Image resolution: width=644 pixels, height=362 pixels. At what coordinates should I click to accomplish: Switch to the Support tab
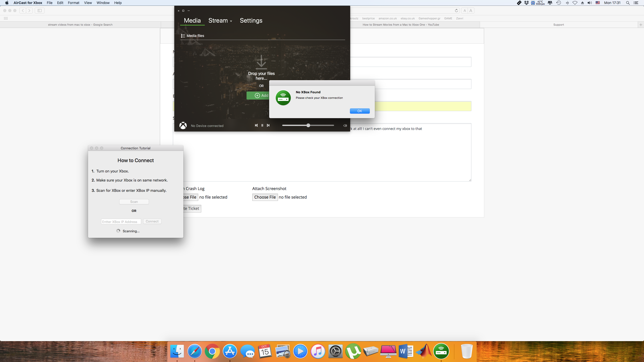558,25
